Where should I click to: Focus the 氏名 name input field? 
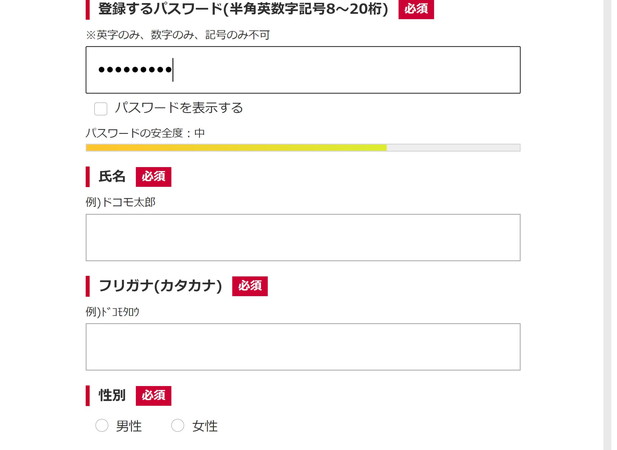tap(303, 238)
